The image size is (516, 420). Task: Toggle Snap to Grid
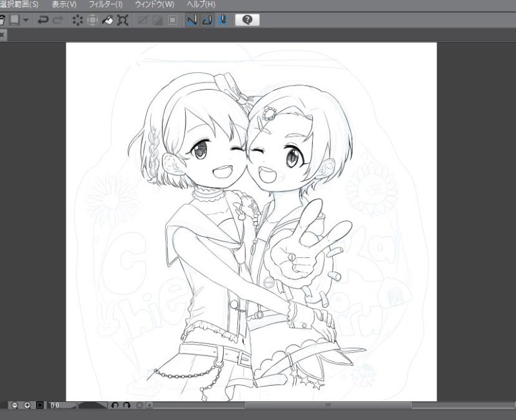223,20
